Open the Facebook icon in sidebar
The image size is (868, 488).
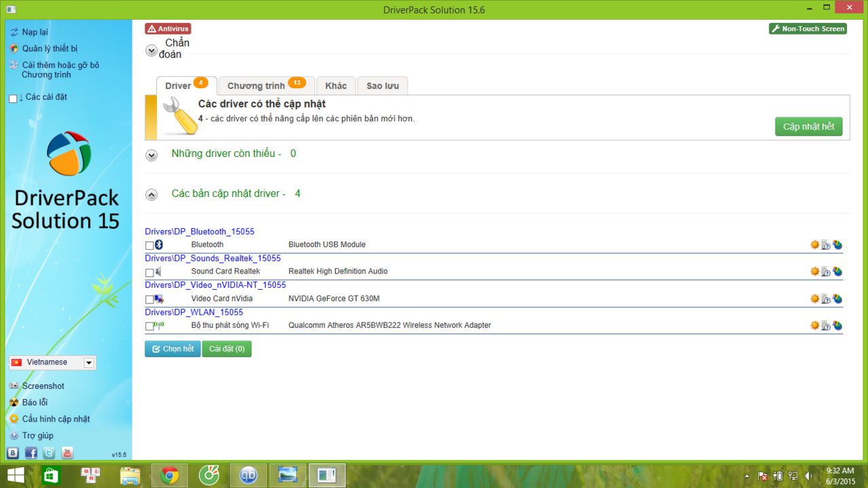31,453
